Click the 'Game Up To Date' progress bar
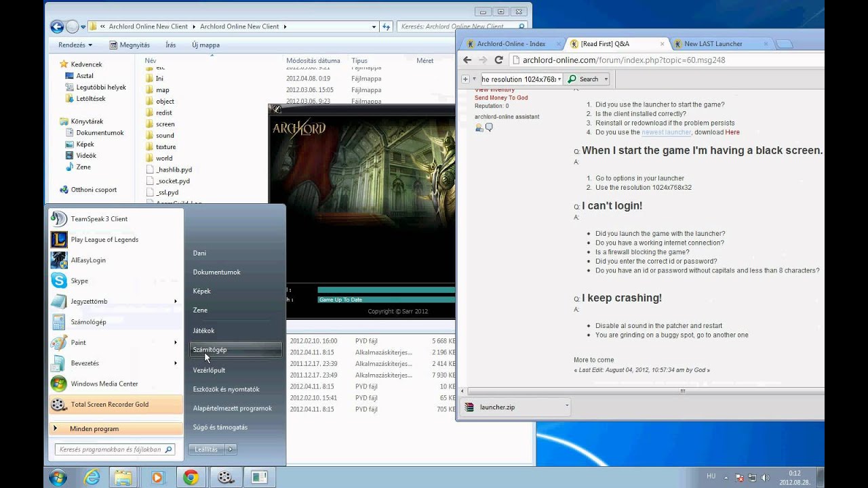 point(386,300)
